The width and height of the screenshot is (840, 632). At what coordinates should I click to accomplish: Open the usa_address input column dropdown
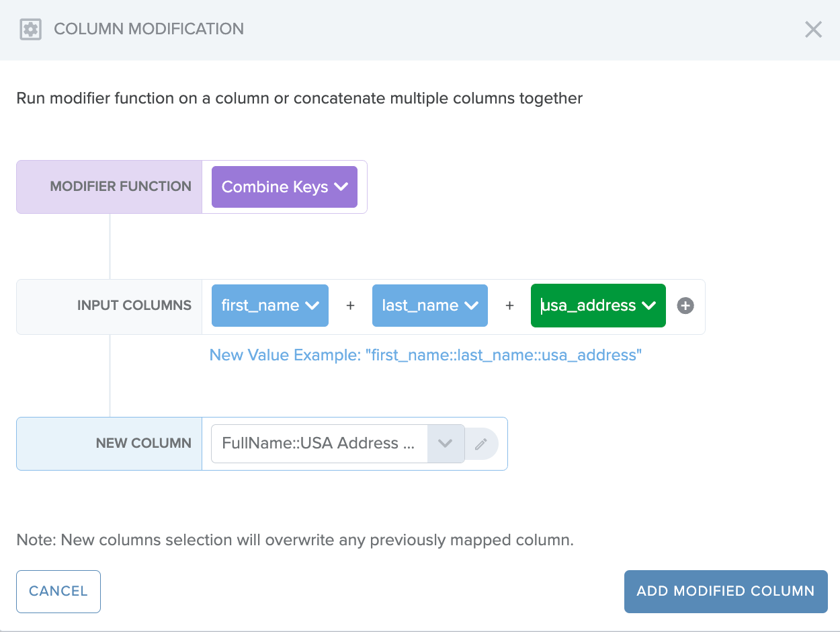point(597,305)
